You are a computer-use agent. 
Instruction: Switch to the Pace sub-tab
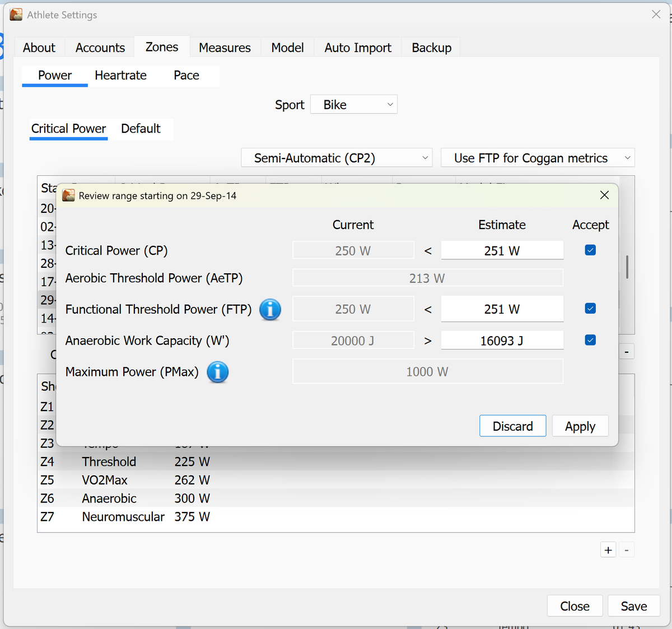(x=186, y=75)
